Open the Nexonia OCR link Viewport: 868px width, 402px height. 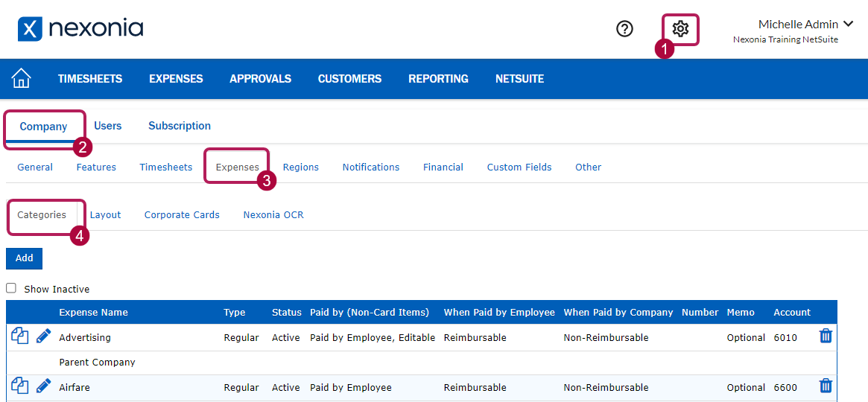(273, 214)
